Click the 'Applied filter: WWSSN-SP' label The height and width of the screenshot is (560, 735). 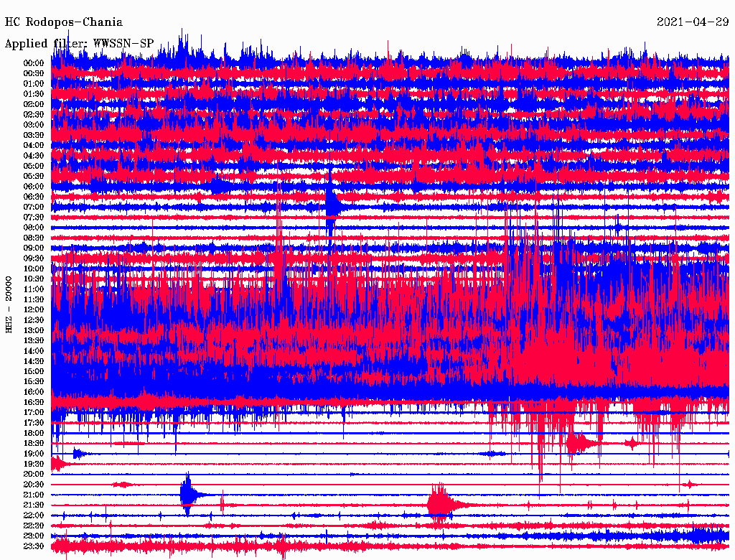point(79,44)
